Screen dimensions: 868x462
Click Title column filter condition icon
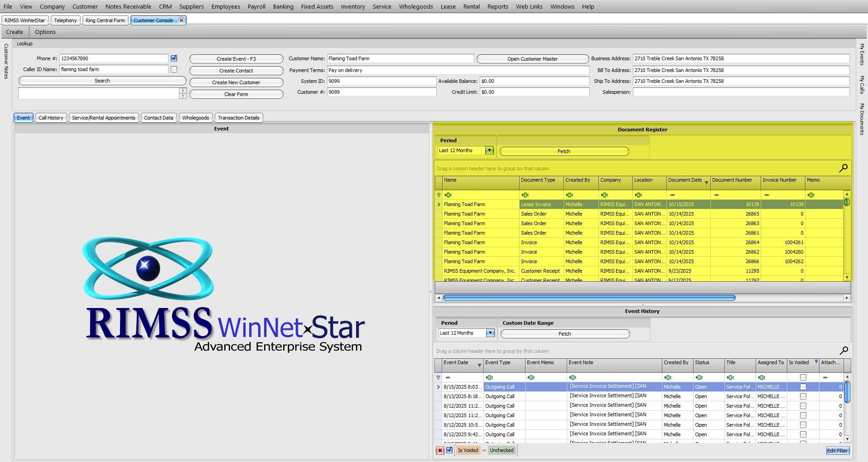(730, 377)
